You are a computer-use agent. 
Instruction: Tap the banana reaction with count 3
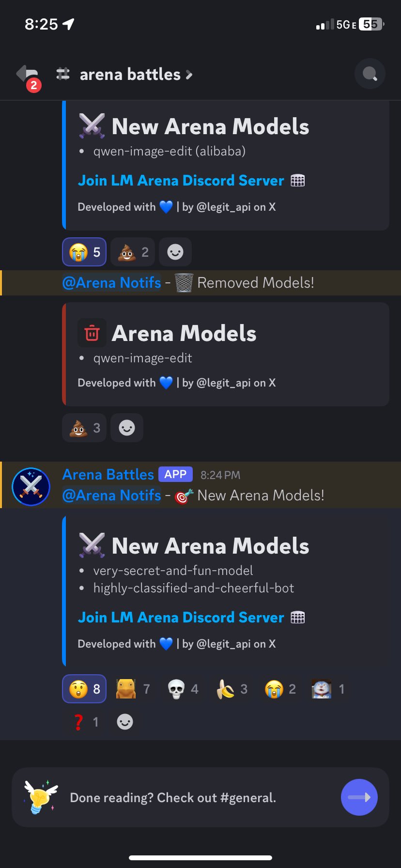[x=231, y=689]
